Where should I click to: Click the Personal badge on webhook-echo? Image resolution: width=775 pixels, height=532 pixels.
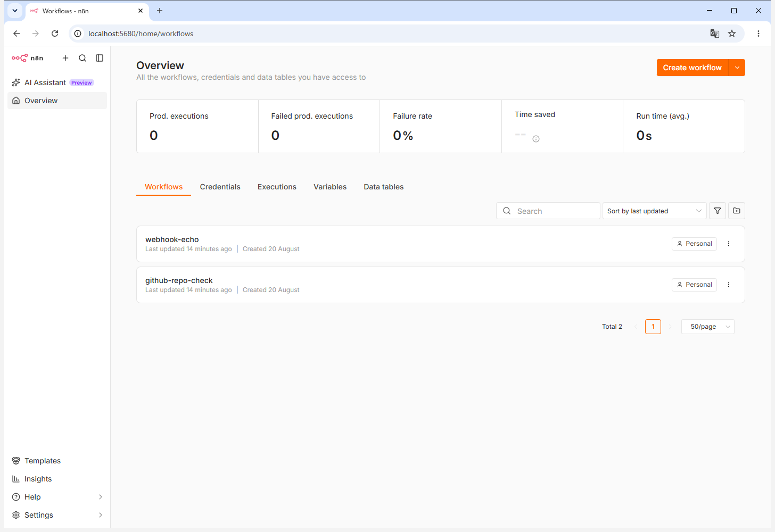pyautogui.click(x=694, y=244)
